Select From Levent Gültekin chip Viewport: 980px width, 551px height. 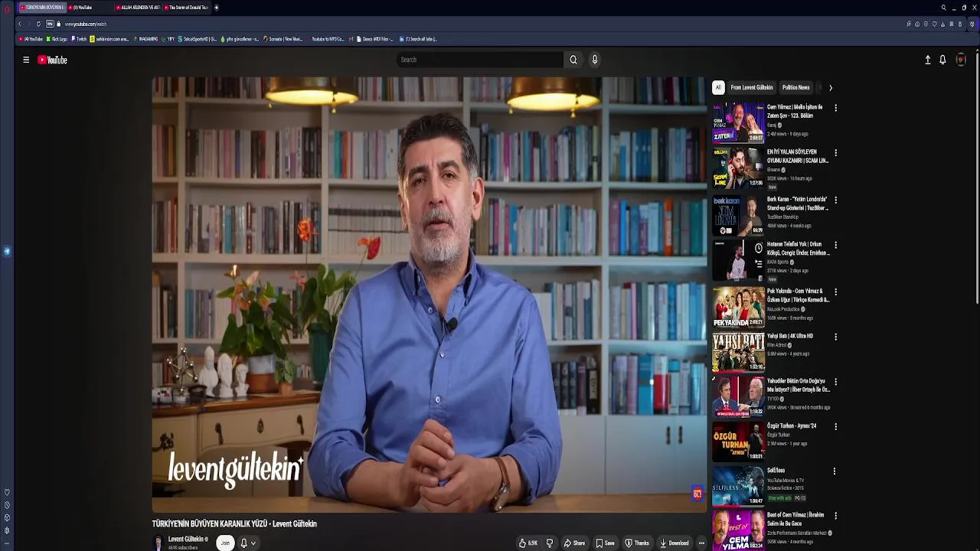(x=752, y=87)
